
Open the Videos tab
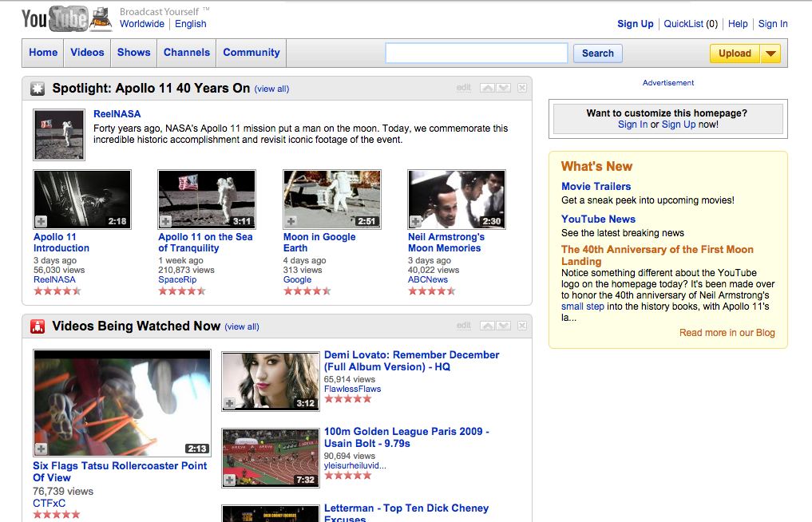pos(87,53)
